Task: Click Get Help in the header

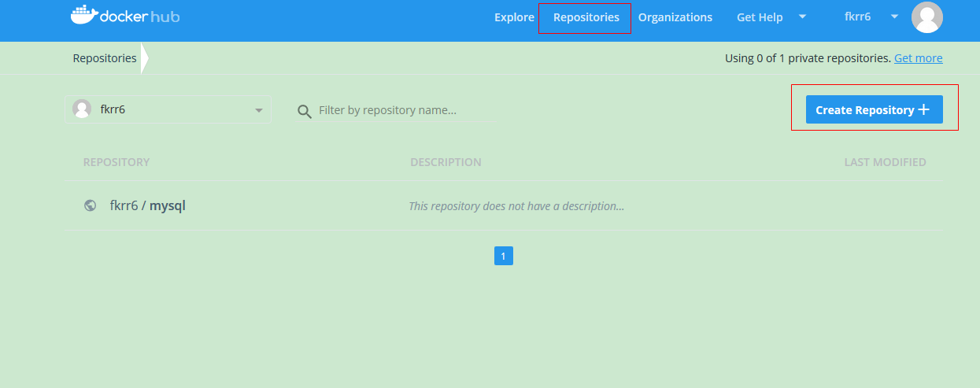Action: [x=760, y=17]
